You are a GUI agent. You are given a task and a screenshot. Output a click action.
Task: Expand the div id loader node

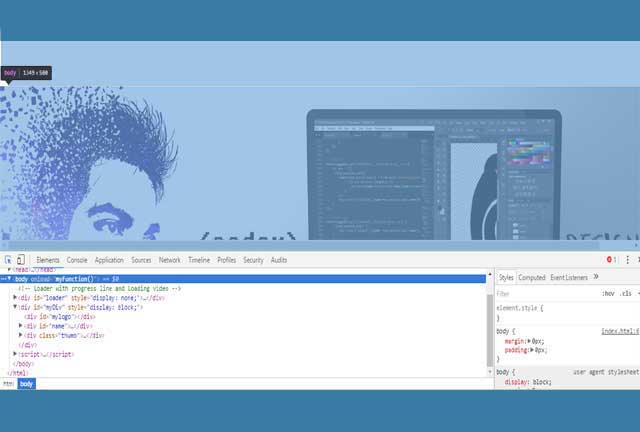tap(15, 297)
